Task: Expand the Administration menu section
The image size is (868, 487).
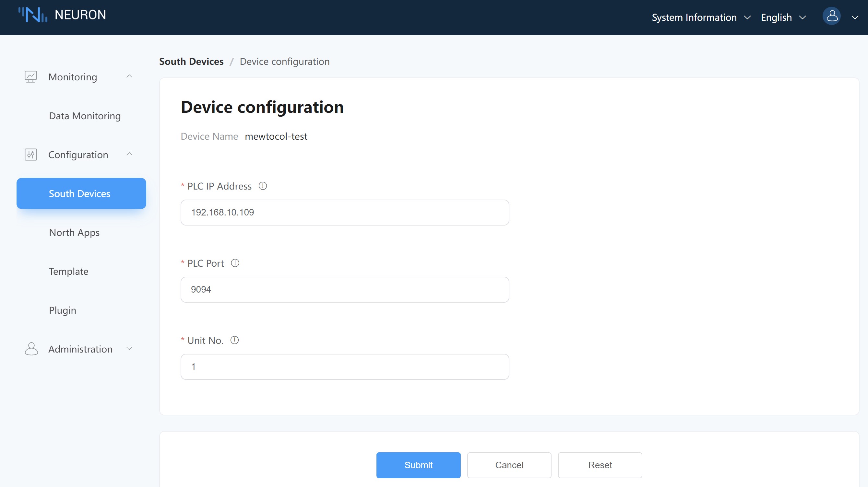Action: point(129,349)
